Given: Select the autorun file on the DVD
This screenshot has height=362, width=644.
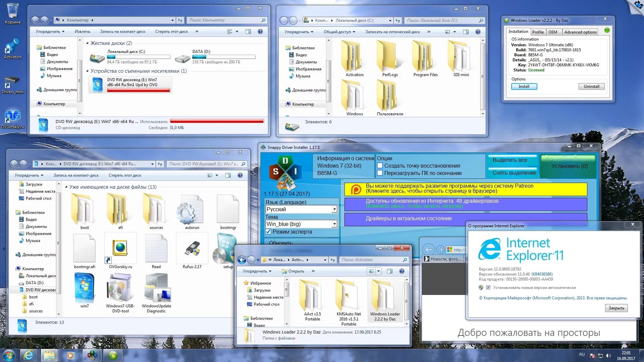Looking at the screenshot, I should pyautogui.click(x=192, y=212).
